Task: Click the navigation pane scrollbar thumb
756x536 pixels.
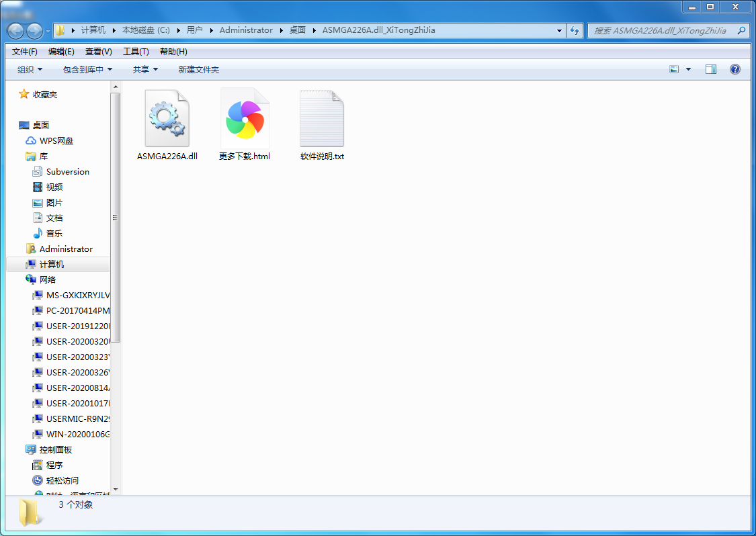Action: coord(115,218)
